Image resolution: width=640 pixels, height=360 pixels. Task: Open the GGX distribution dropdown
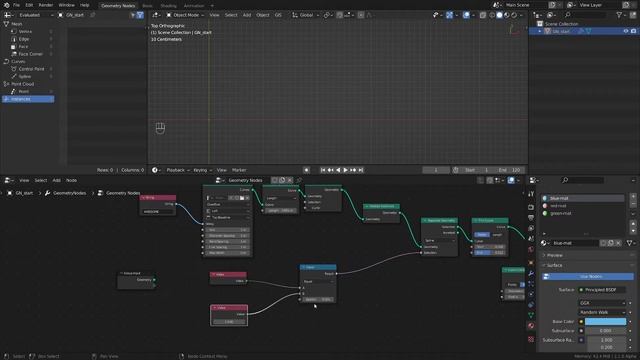602,303
